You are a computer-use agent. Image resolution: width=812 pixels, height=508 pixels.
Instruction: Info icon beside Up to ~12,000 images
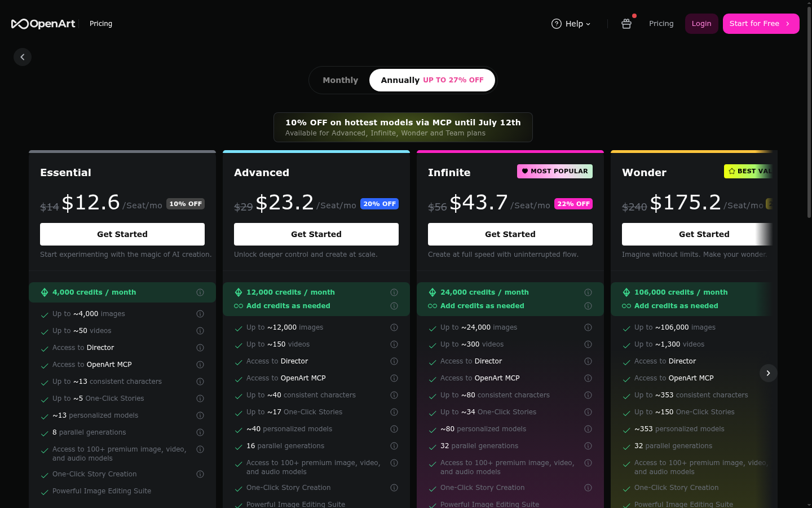tap(394, 327)
